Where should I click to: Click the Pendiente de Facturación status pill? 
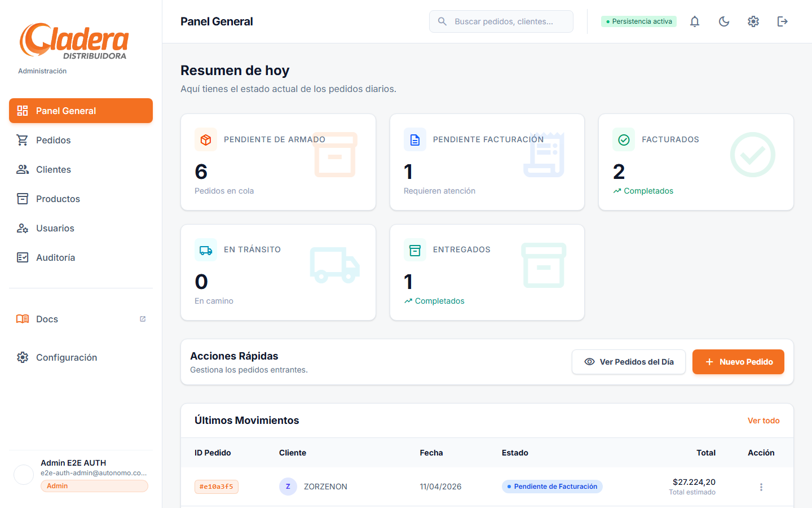point(551,486)
